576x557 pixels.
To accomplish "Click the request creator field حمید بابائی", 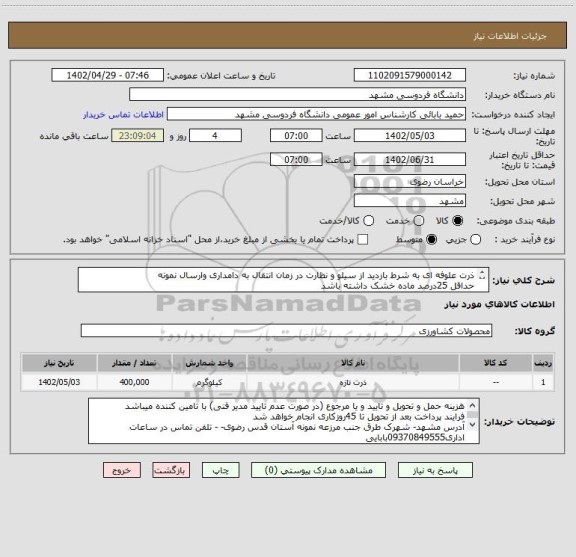I will [x=316, y=115].
